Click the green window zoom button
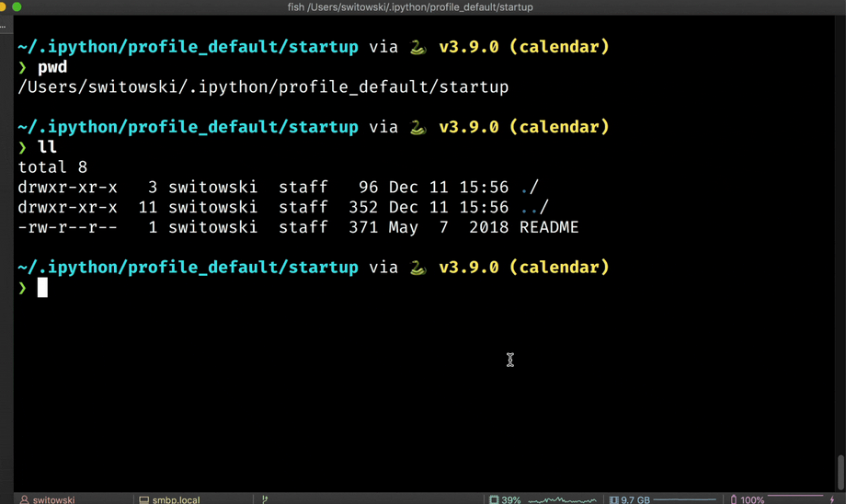This screenshot has height=504, width=846. (x=17, y=7)
